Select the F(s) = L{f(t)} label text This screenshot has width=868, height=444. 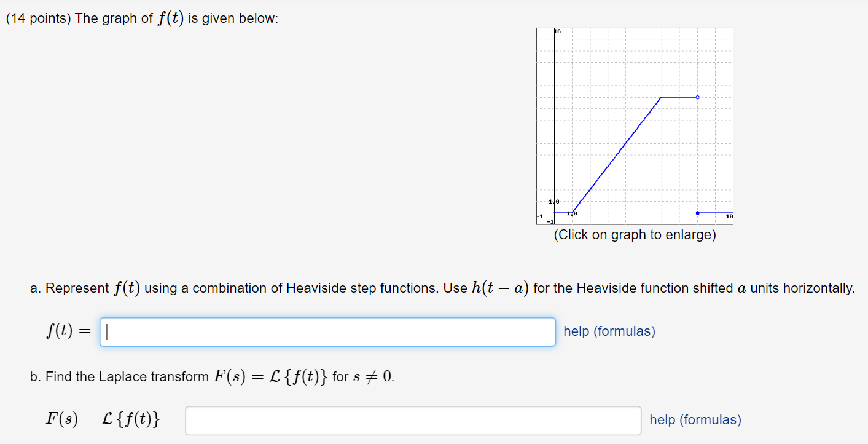point(111,420)
